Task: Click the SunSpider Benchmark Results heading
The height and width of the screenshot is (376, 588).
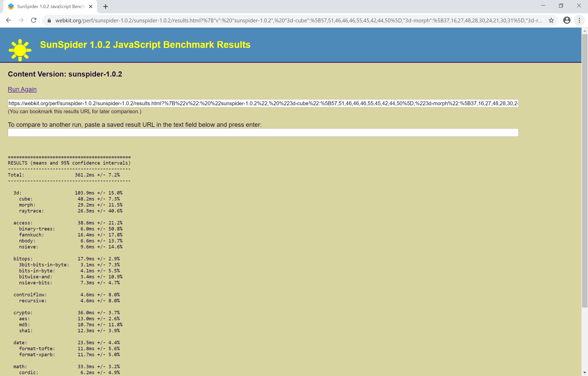Action: click(x=145, y=45)
